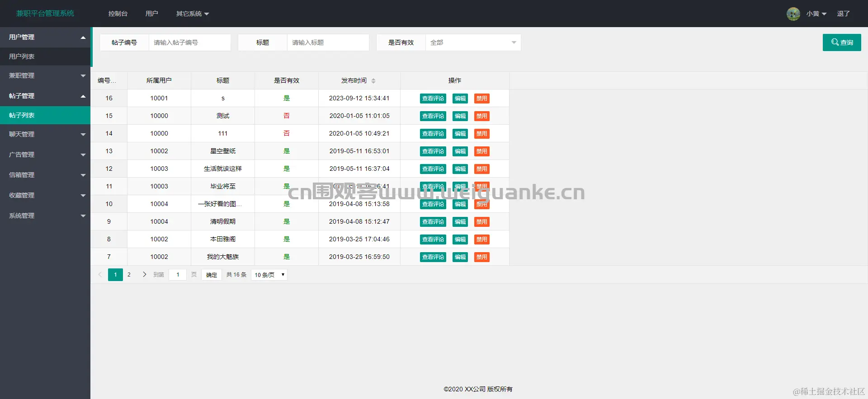This screenshot has width=868, height=399.
Task: Select the 帖子列表 sidebar item
Action: [45, 115]
